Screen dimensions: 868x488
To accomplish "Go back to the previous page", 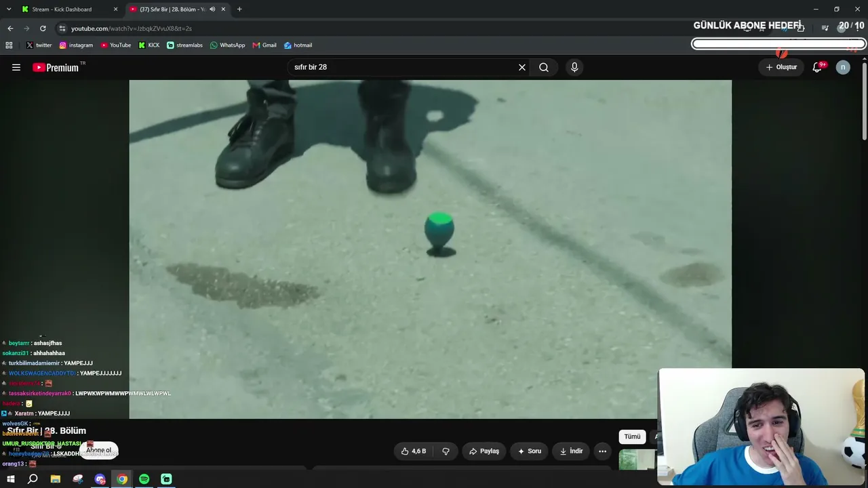I will coord(10,28).
